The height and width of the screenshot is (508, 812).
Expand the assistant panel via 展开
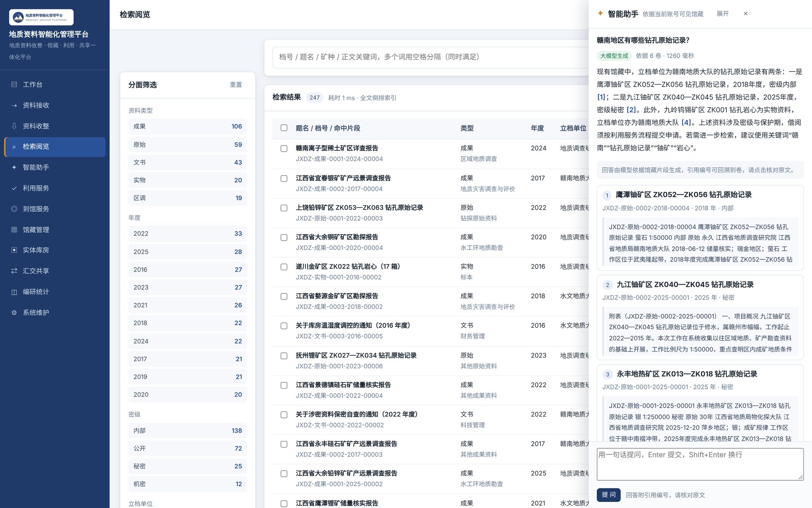click(723, 14)
